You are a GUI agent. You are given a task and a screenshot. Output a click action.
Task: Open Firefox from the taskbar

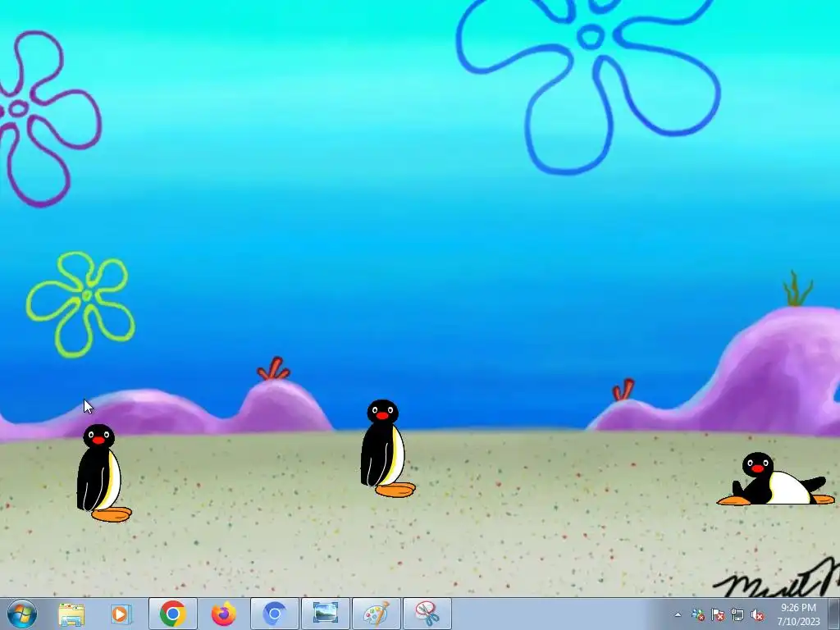point(223,614)
